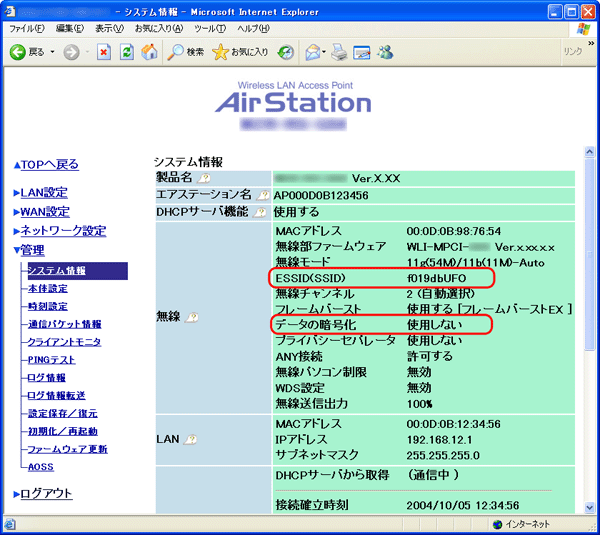Open the Back button history dropdown arrow
The height and width of the screenshot is (535, 600).
tap(52, 52)
